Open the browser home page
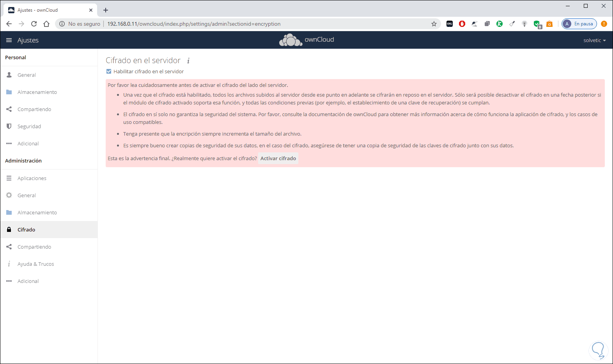The width and height of the screenshot is (613, 364). [46, 24]
